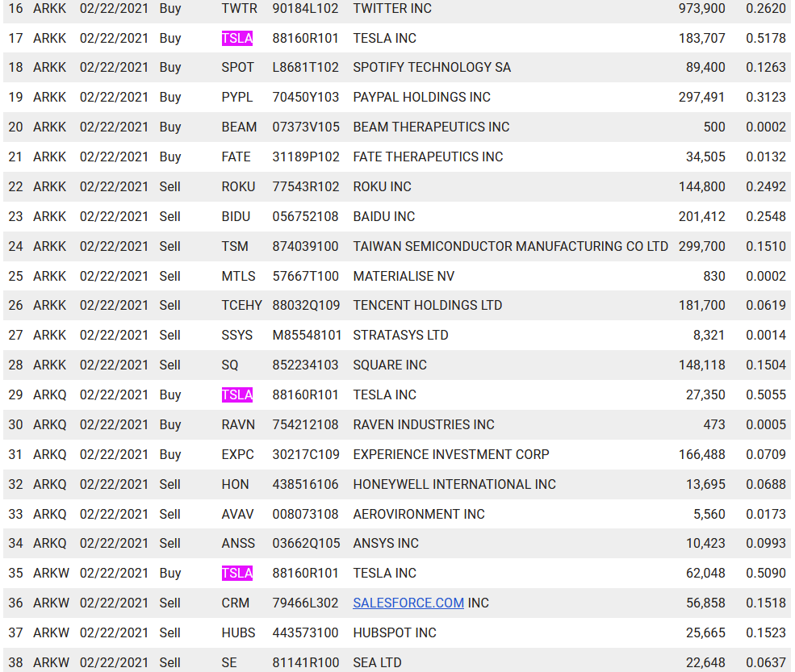Viewport: 795px width, 672px height.
Task: Select the STRATASYS LTD CUSIP M85548101
Action: [307, 335]
